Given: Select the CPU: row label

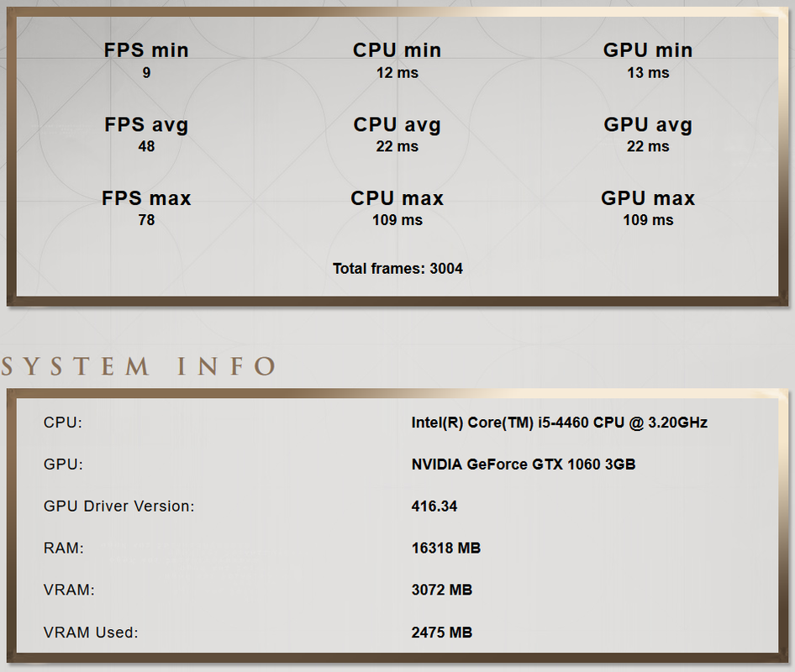Looking at the screenshot, I should click(63, 423).
